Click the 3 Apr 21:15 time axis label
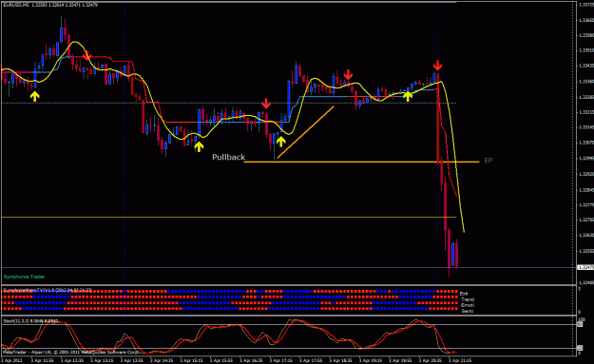 (460, 360)
